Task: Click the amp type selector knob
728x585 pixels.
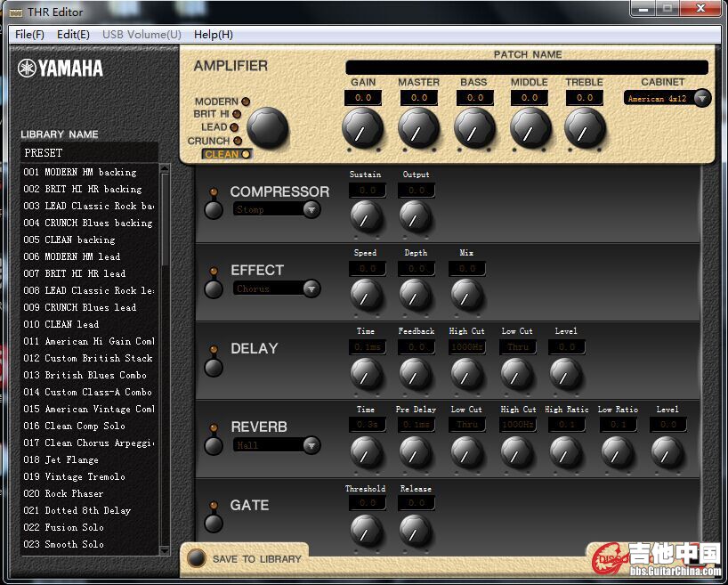Action: (x=267, y=128)
